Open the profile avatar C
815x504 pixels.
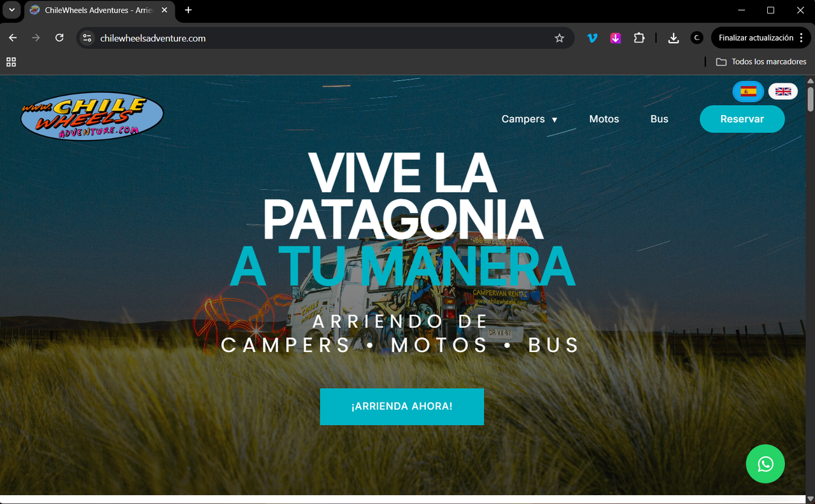click(697, 38)
